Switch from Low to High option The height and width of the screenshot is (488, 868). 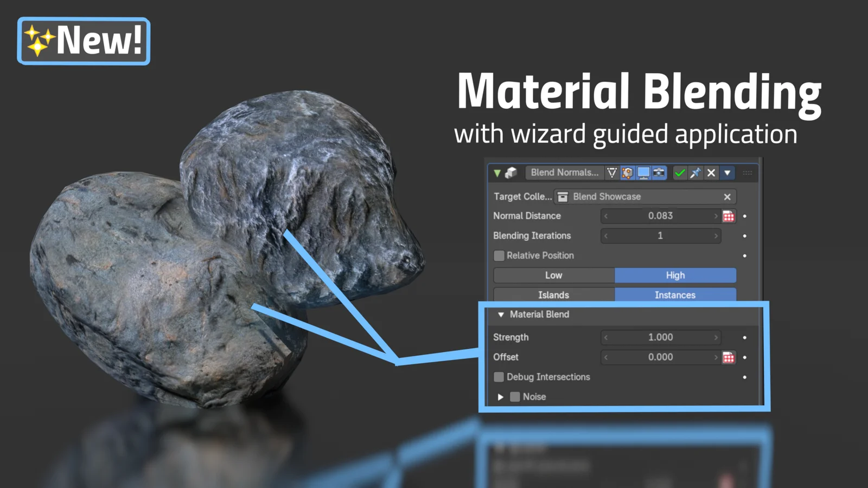click(x=675, y=275)
